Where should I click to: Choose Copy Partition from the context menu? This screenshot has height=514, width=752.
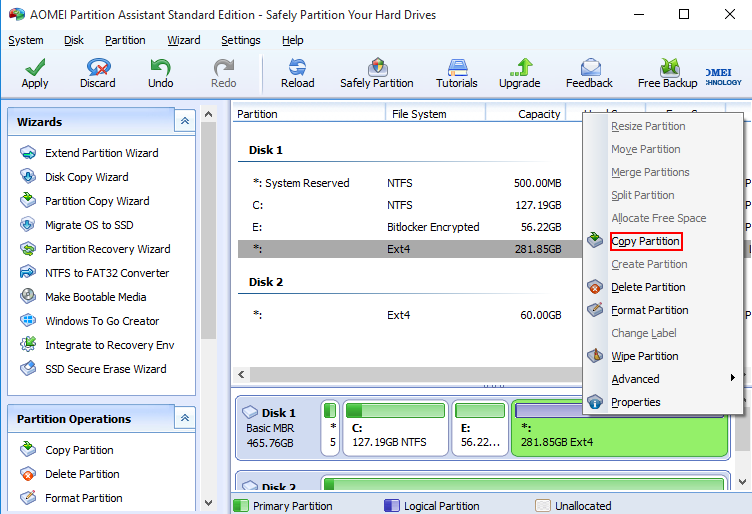(x=646, y=241)
